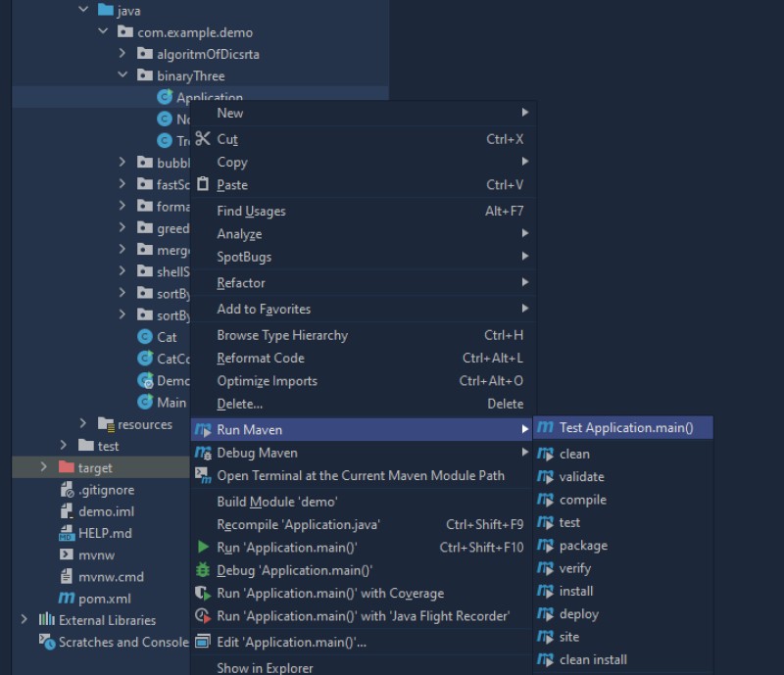Click the Java Flight Recorder run icon
Viewport: 784px width, 675px height.
click(203, 616)
